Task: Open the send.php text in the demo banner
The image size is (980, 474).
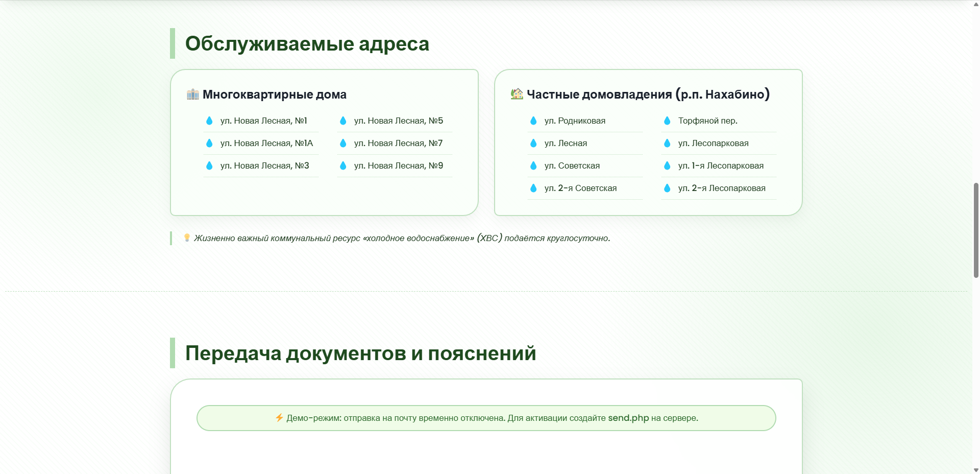Action: click(x=628, y=418)
